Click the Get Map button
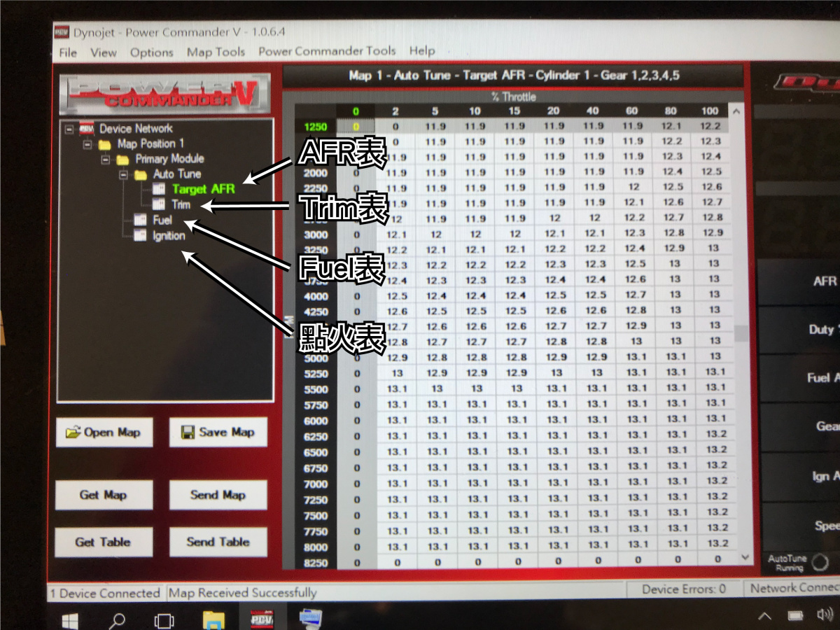The height and width of the screenshot is (630, 840). [x=104, y=495]
